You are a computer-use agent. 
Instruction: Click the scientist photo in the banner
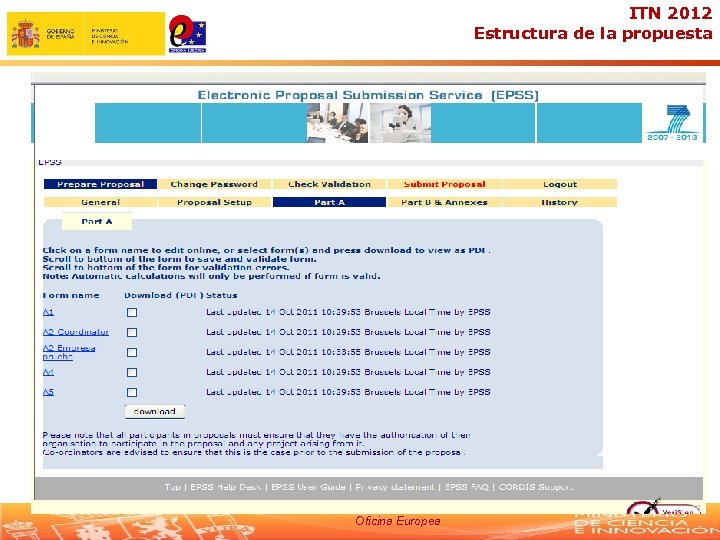coord(400,123)
